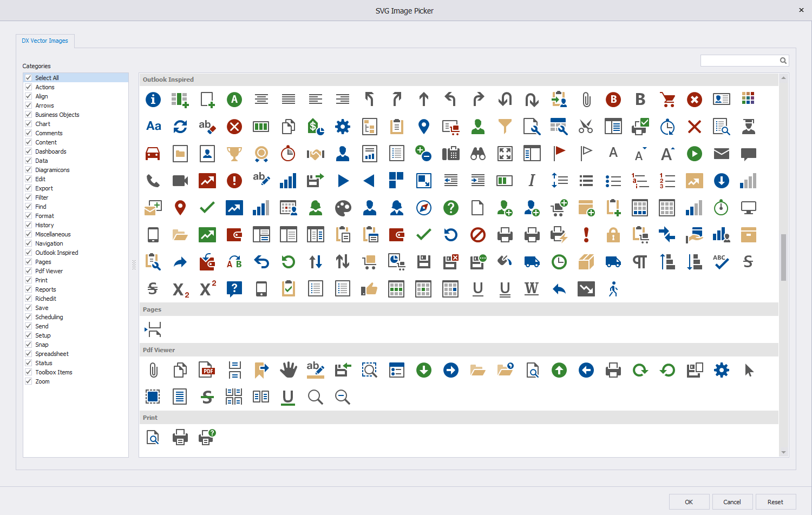This screenshot has height=515, width=812.
Task: Toggle the Spreadsheet category checkbox
Action: click(x=29, y=353)
